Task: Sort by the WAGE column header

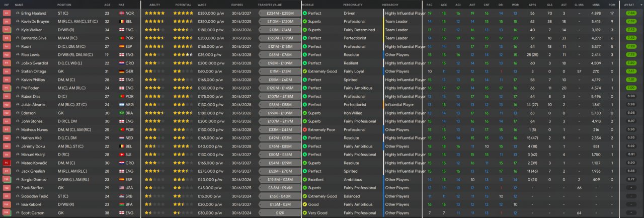Action: pyautogui.click(x=203, y=5)
